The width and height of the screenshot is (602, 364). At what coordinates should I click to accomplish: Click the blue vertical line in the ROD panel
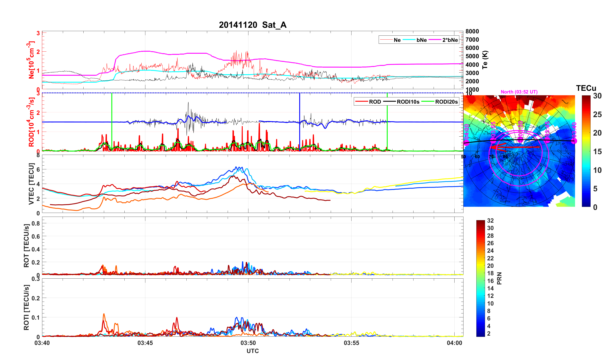pyautogui.click(x=299, y=110)
